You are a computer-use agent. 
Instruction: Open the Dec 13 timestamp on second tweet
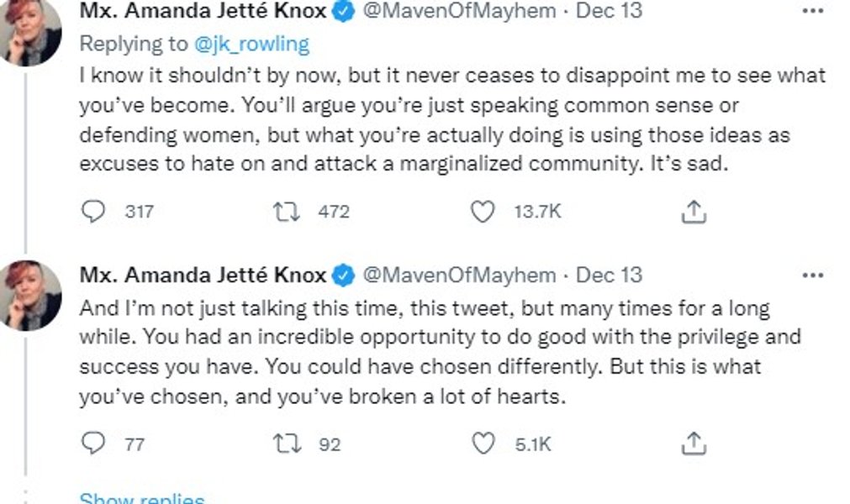tap(609, 276)
